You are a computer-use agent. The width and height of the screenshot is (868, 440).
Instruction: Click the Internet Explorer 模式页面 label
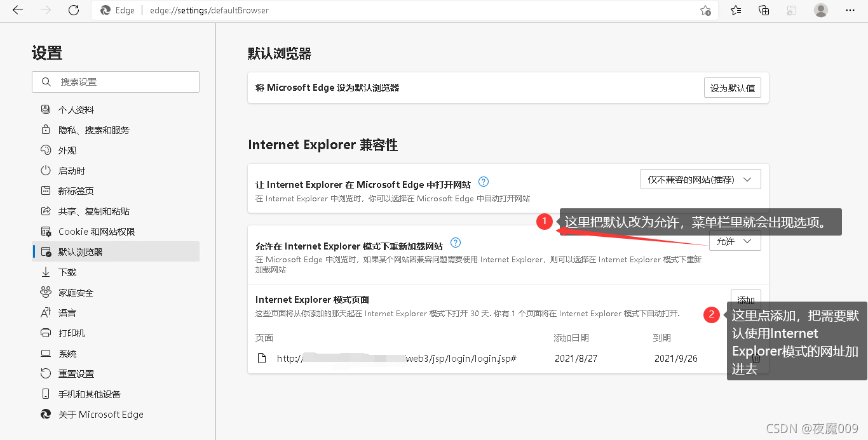click(312, 300)
